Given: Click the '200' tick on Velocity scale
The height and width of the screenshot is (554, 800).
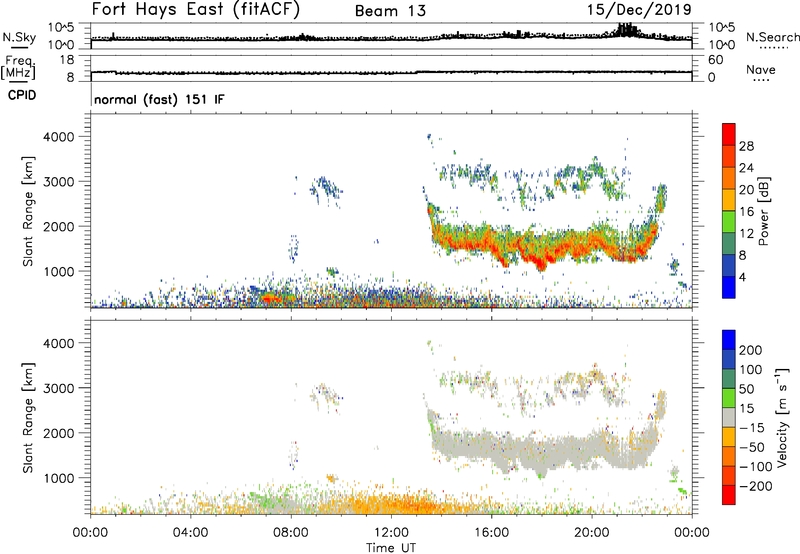Looking at the screenshot, I should [x=751, y=350].
